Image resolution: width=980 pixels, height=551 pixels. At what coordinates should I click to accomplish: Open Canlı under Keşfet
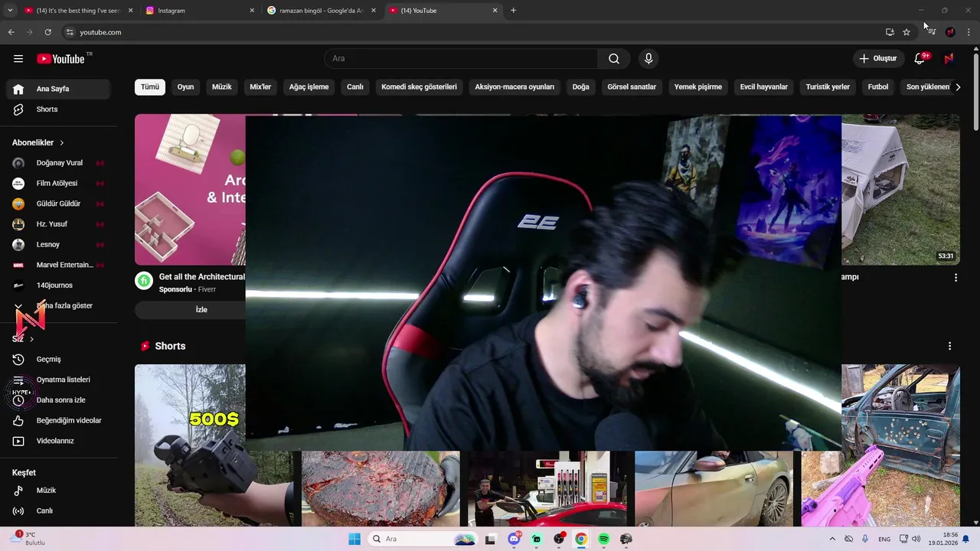[x=60, y=511]
